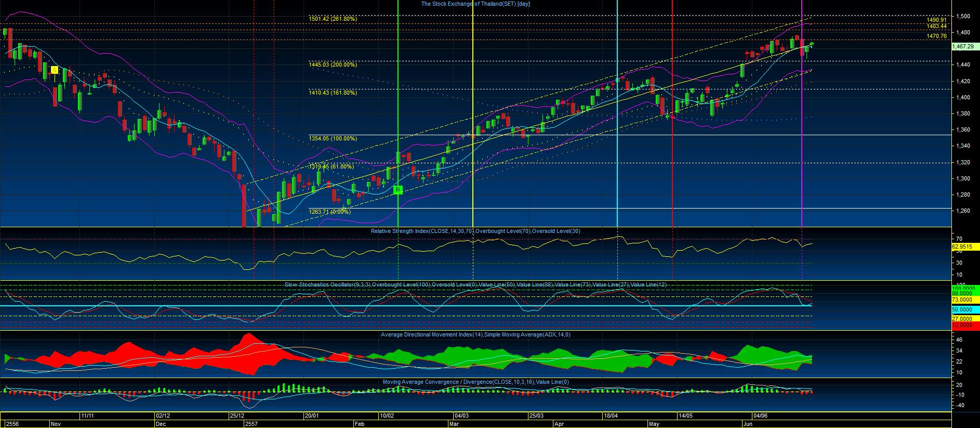Image resolution: width=980 pixels, height=428 pixels.
Task: Click the 25/03 date label on time axis
Action: tap(536, 416)
